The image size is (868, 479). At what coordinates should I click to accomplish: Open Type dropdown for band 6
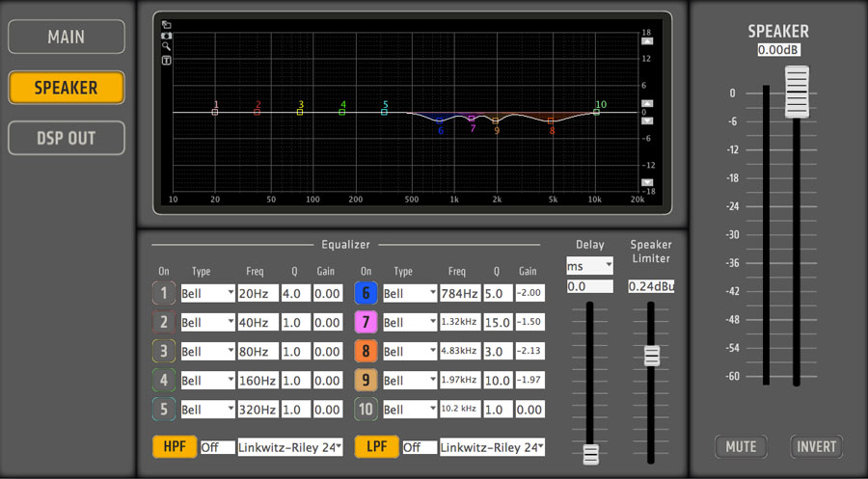click(x=410, y=293)
